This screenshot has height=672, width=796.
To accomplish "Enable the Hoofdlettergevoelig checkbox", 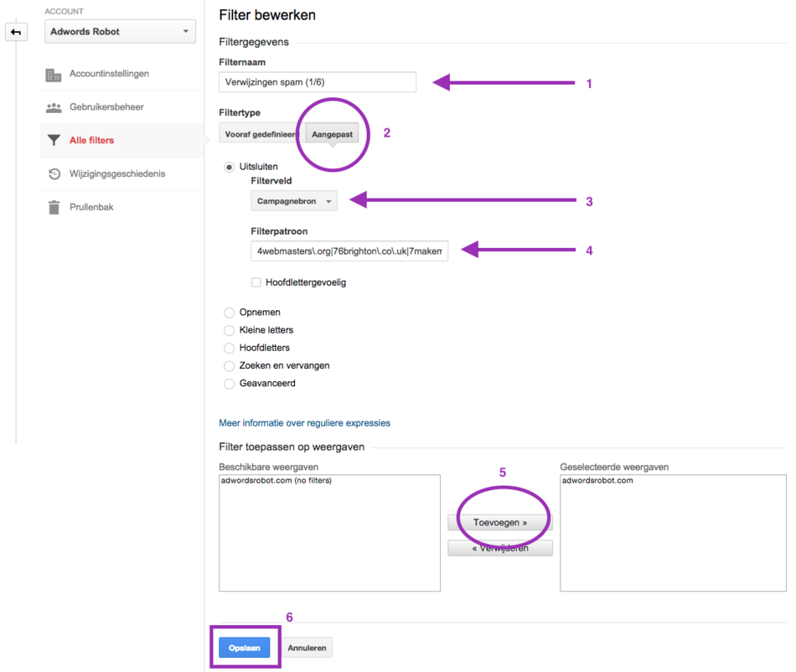I will click(256, 283).
